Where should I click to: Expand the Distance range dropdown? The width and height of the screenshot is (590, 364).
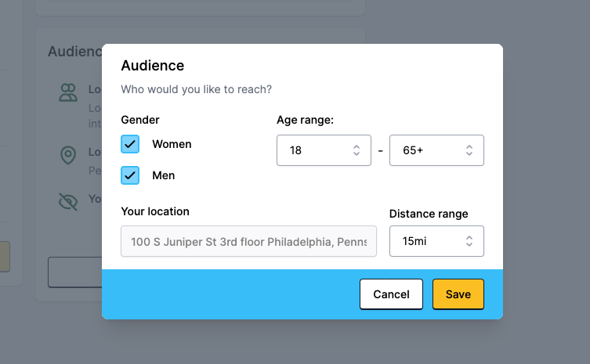436,241
